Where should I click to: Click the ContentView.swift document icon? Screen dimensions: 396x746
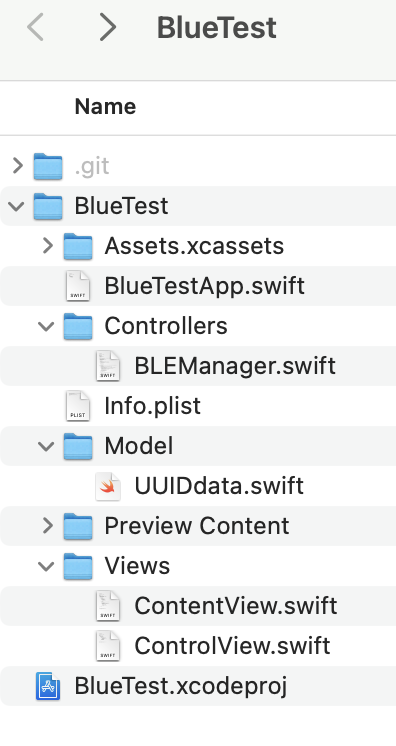[108, 606]
